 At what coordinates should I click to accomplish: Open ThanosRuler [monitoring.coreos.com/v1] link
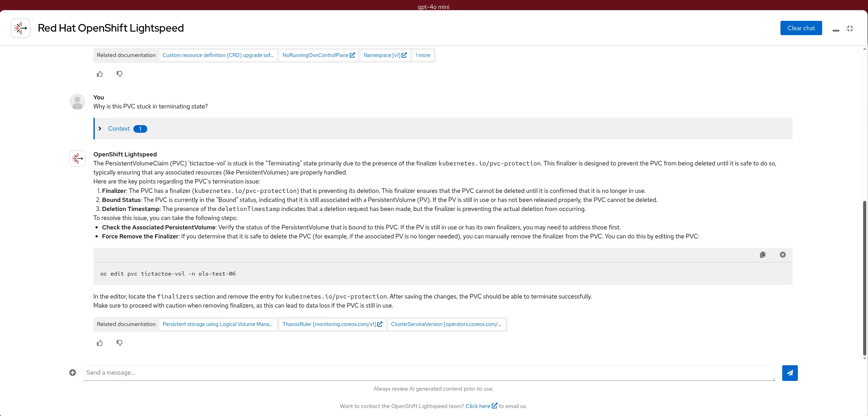click(x=332, y=324)
